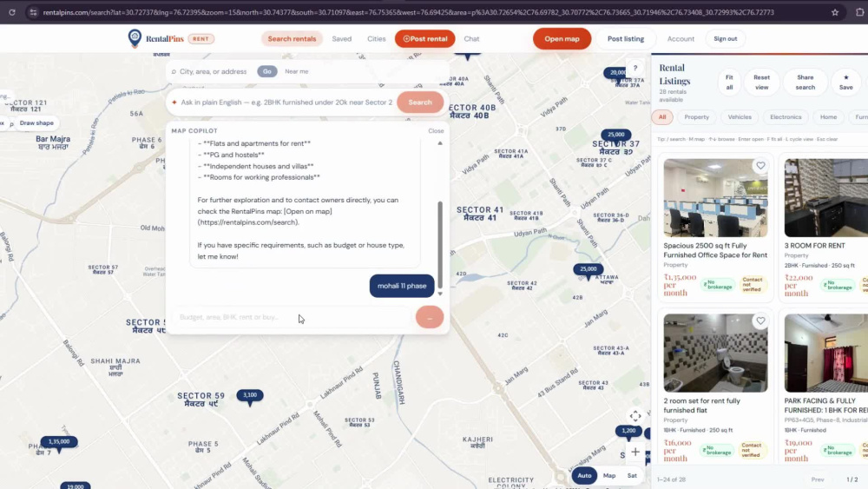This screenshot has height=489, width=868.
Task: Switch the map style to Auto
Action: pyautogui.click(x=584, y=475)
